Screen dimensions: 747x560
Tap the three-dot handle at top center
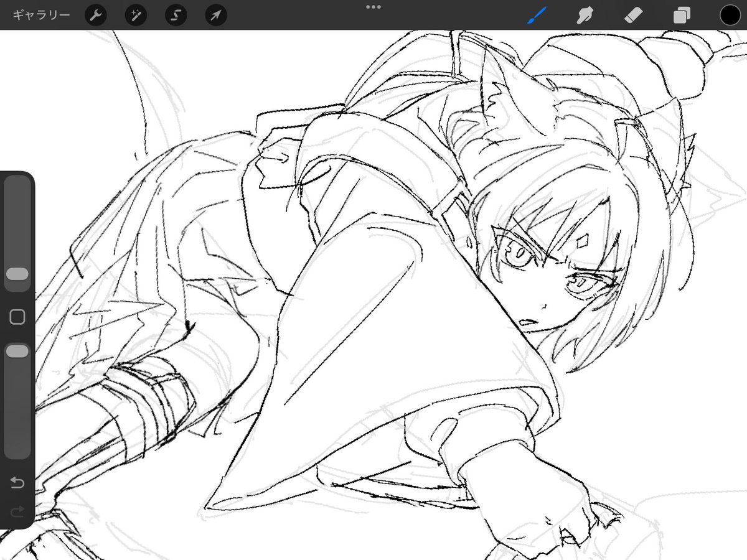pos(374,7)
